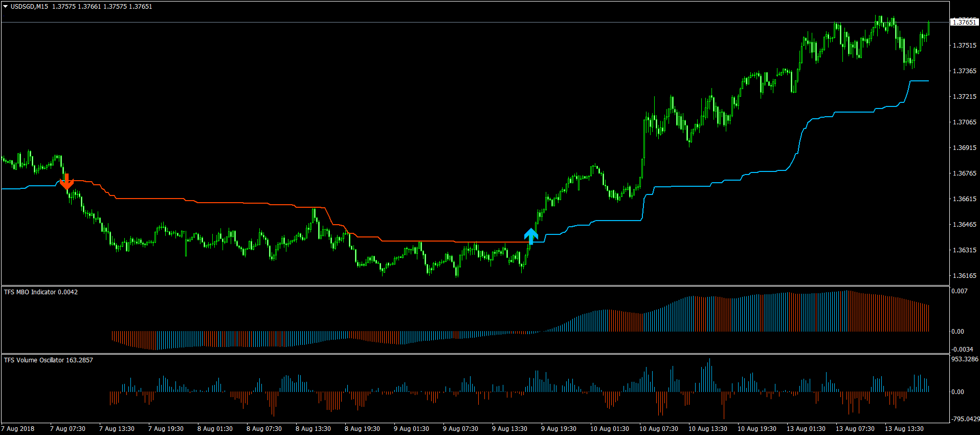Image resolution: width=980 pixels, height=435 pixels.
Task: Click the 7 Aug 2018 date label
Action: pyautogui.click(x=18, y=429)
